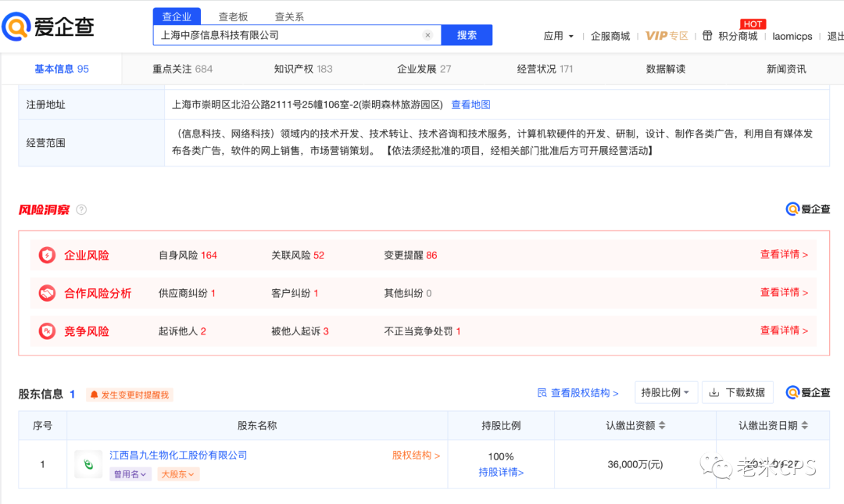Click 自身风险 164

point(188,255)
